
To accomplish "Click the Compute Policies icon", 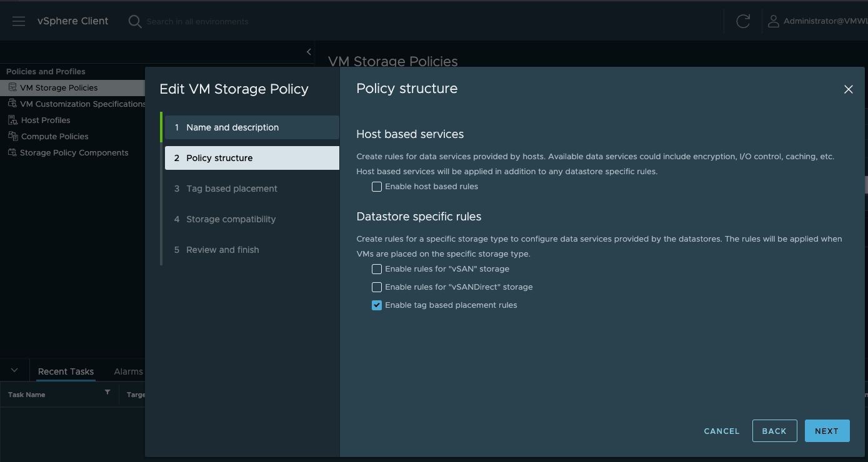I will pyautogui.click(x=12, y=136).
